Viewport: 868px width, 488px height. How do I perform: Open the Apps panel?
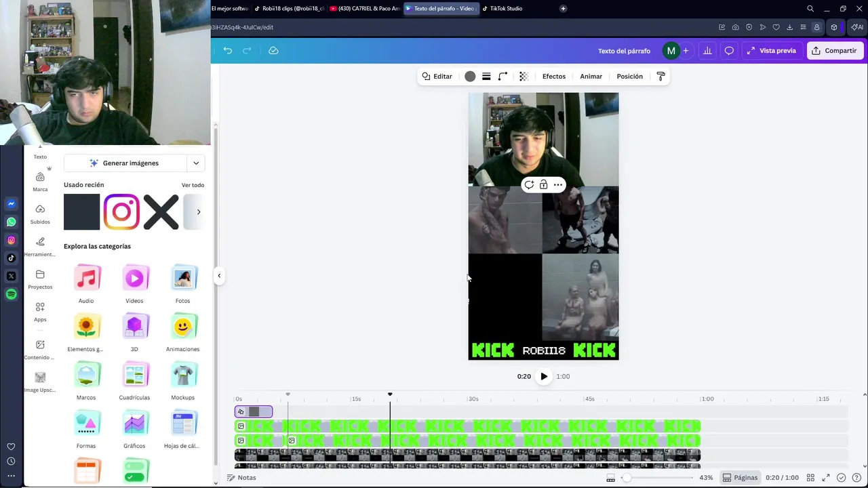click(x=40, y=312)
